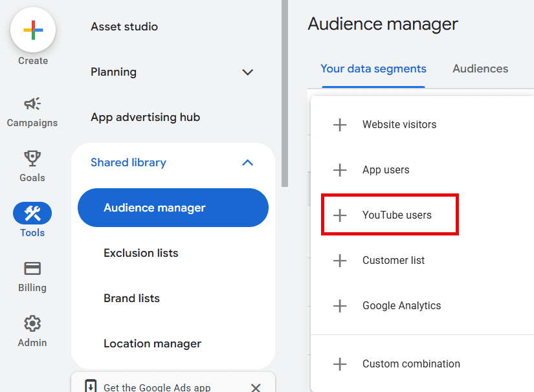The height and width of the screenshot is (392, 534).
Task: Open Campaigns via the megaphone icon
Action: (32, 103)
